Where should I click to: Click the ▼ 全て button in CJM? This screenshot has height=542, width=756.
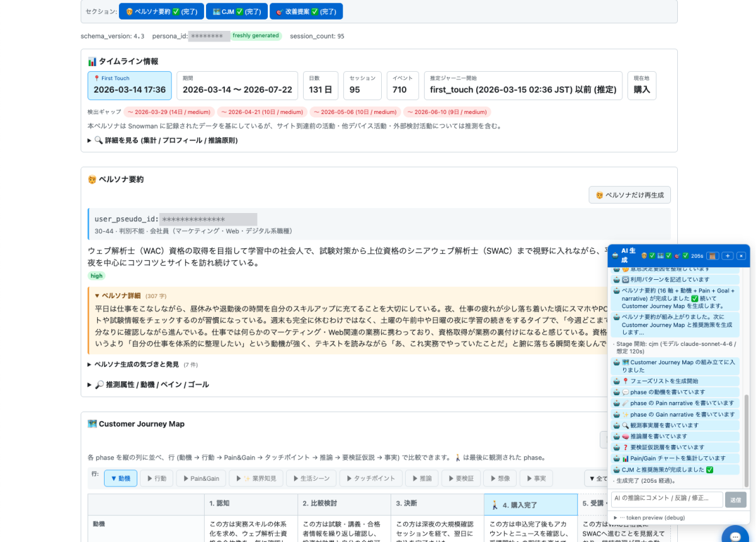click(595, 478)
